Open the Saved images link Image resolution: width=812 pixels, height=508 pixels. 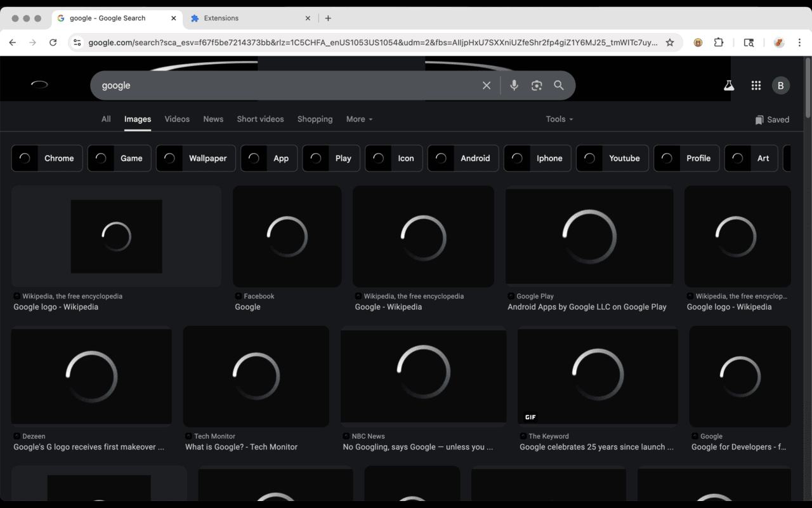click(x=772, y=119)
